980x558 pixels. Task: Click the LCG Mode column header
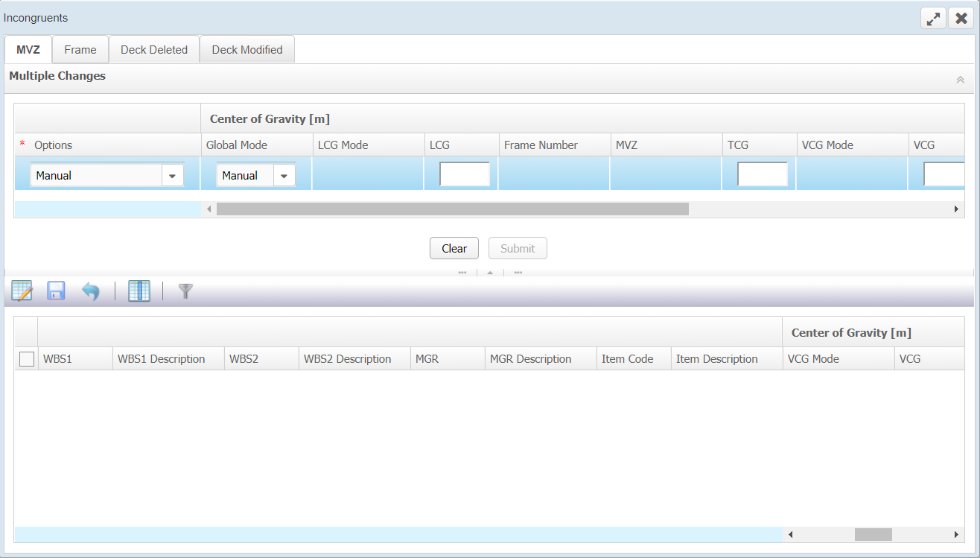pyautogui.click(x=368, y=145)
